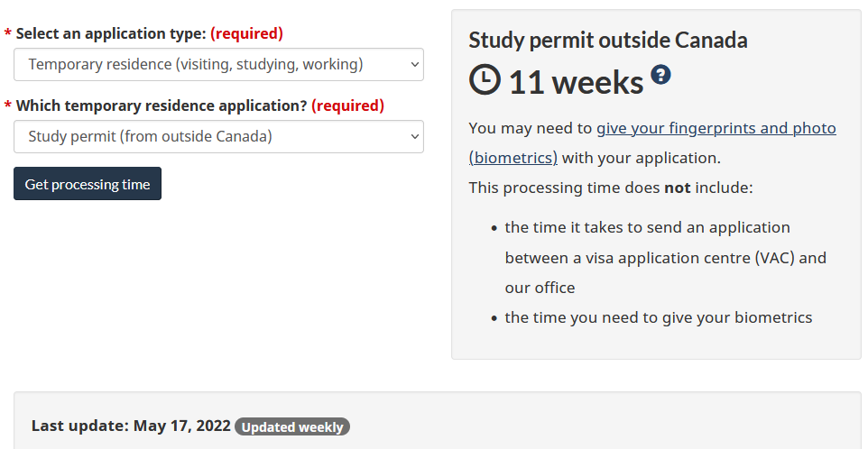Screen dimensions: 868x449
Task: Click '(required)' next to temporary residence label
Action: pyautogui.click(x=347, y=105)
